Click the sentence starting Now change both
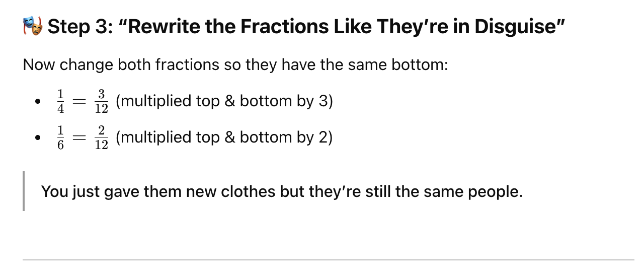 [235, 65]
